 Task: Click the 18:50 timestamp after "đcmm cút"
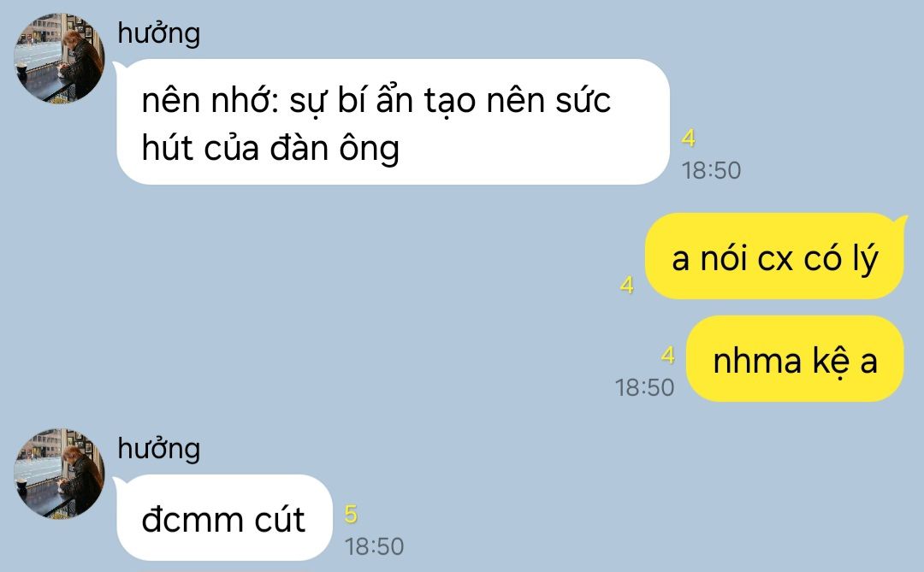coord(374,546)
